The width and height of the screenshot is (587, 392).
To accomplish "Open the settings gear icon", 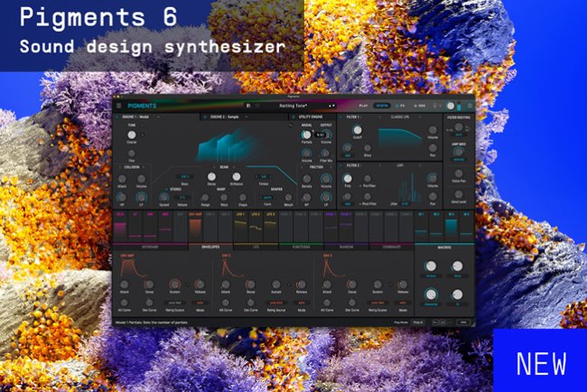I will pyautogui.click(x=471, y=106).
